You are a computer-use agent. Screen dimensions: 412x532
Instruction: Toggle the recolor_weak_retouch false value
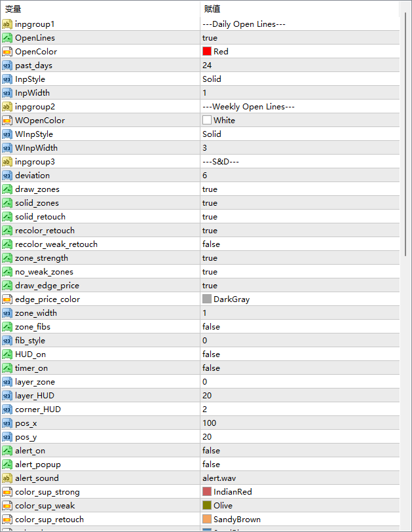click(300, 244)
